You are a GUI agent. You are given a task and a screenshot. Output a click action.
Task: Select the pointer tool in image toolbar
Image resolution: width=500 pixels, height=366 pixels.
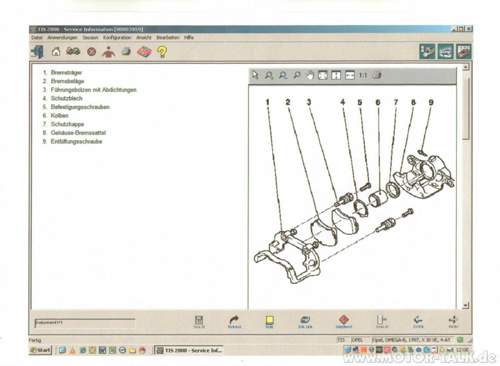255,75
